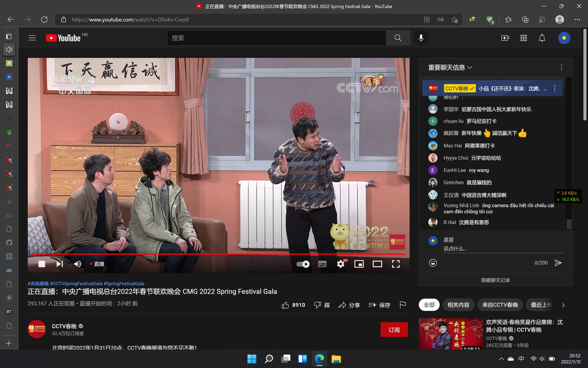Screen dimensions: 588x368
Task: Open the Windows Start menu
Action: pyautogui.click(x=252, y=359)
